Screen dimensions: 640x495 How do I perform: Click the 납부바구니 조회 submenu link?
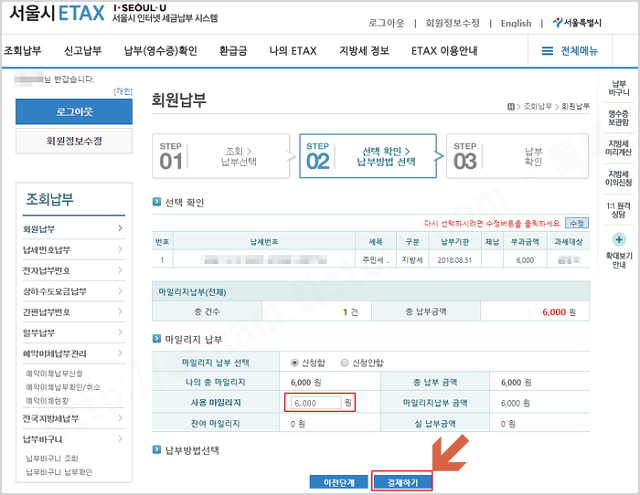(x=52, y=458)
